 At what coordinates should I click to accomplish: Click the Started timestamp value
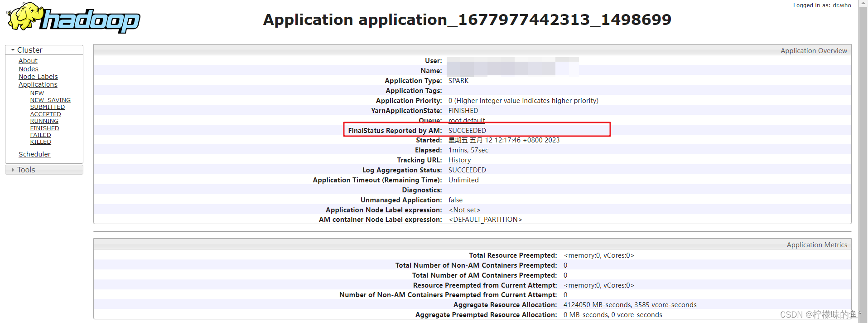coord(504,140)
